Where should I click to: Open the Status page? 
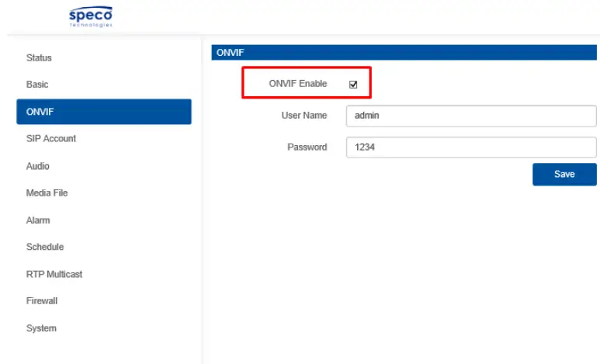coord(39,57)
